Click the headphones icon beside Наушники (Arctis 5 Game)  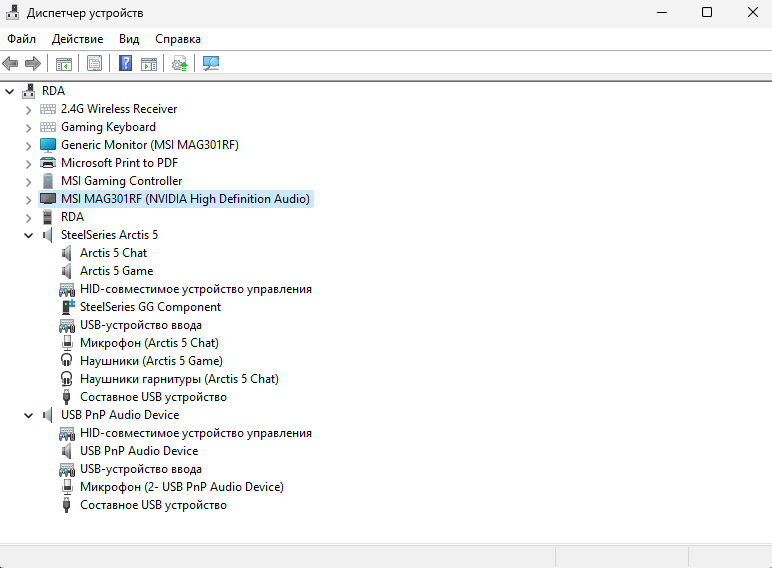pyautogui.click(x=66, y=360)
